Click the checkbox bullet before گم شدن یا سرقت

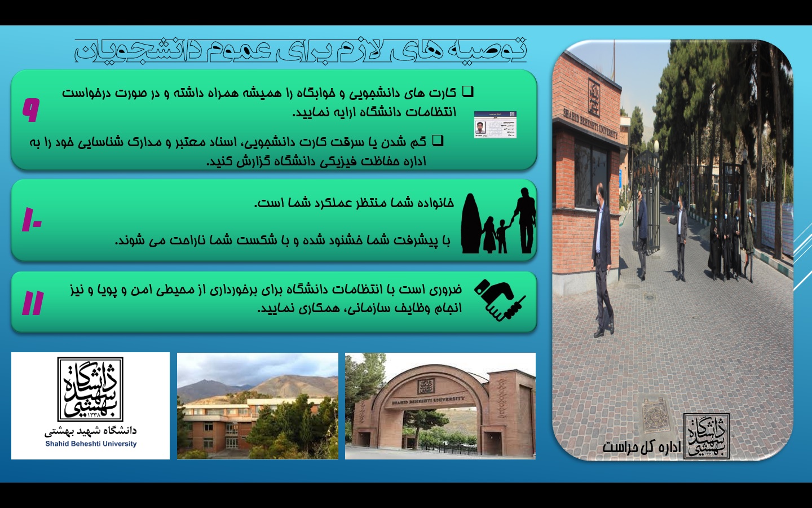click(438, 140)
